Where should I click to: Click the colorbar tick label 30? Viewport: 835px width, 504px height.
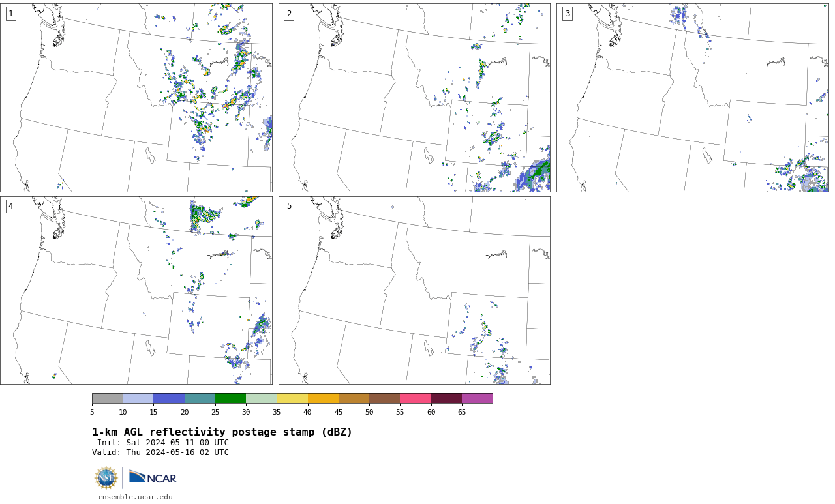pos(246,412)
